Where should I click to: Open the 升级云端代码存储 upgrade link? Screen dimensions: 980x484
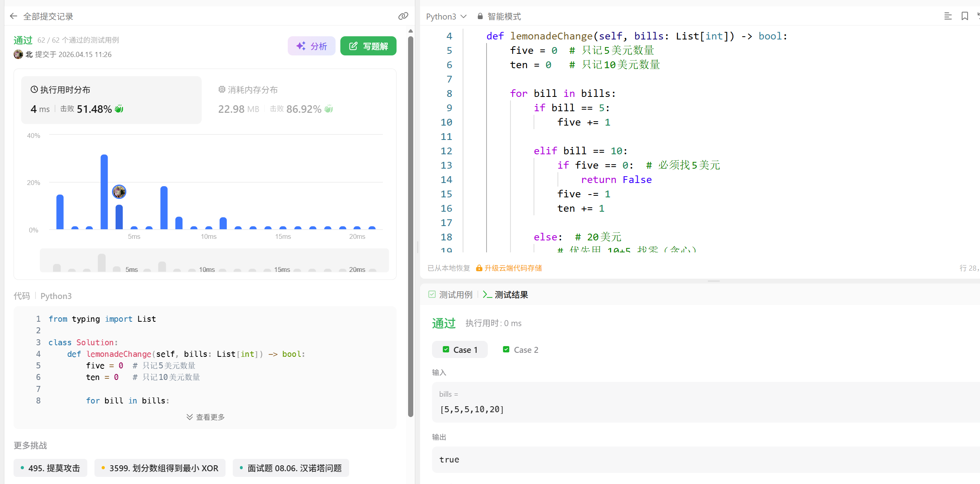pos(513,268)
